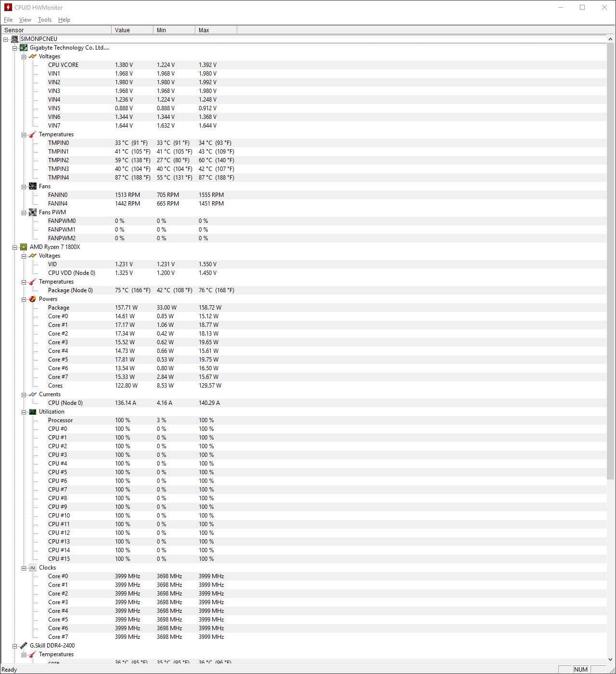Click the 136.14 A current value

(125, 403)
